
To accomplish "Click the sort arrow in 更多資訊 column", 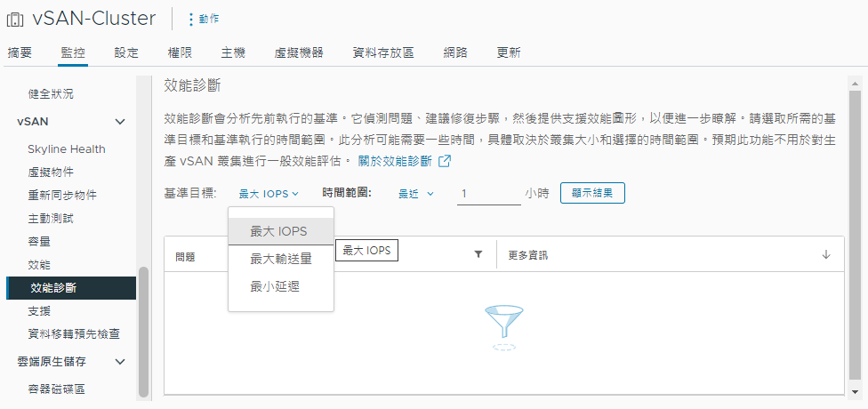I will (x=826, y=254).
